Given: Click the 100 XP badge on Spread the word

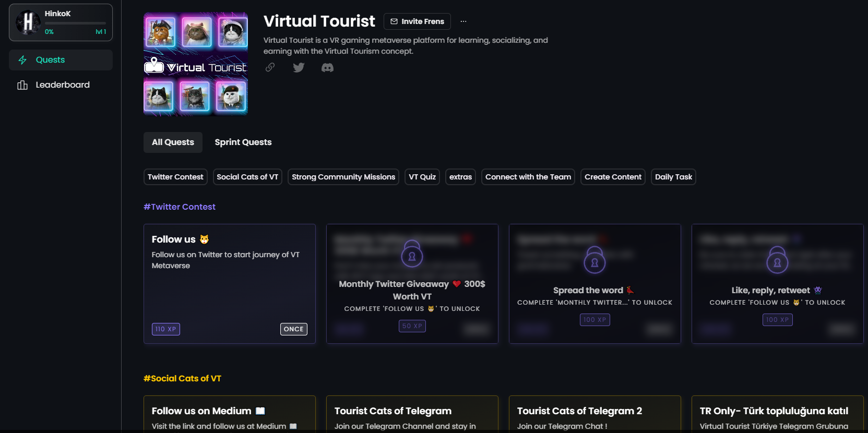Looking at the screenshot, I should pos(595,320).
